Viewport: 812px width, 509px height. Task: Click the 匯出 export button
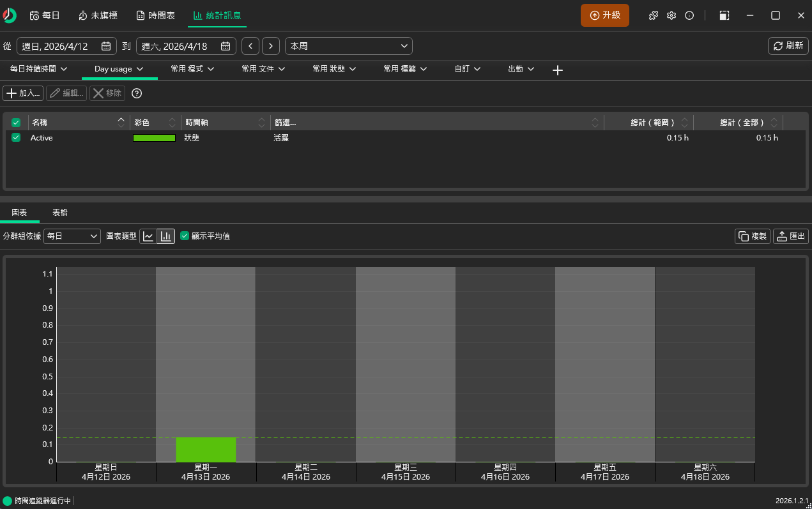coord(790,236)
